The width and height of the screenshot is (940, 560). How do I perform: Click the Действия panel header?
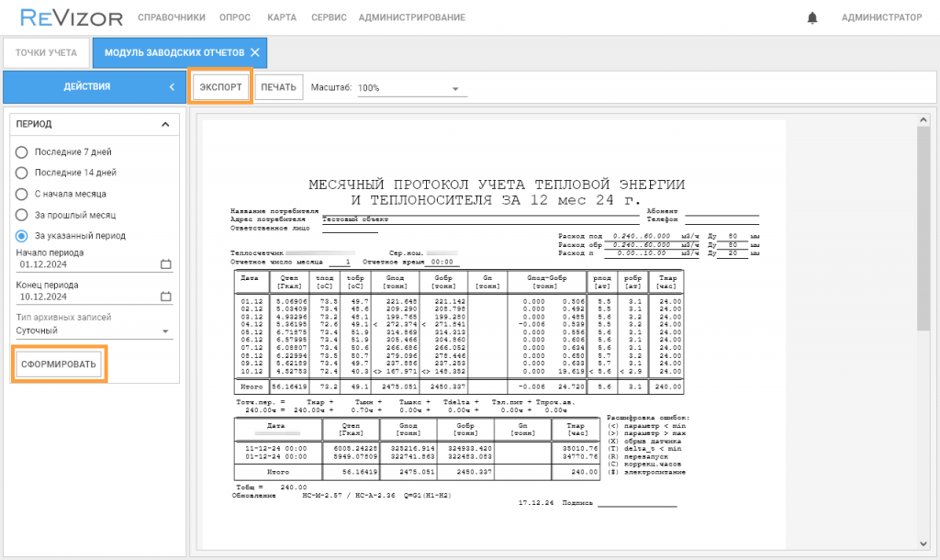point(95,87)
